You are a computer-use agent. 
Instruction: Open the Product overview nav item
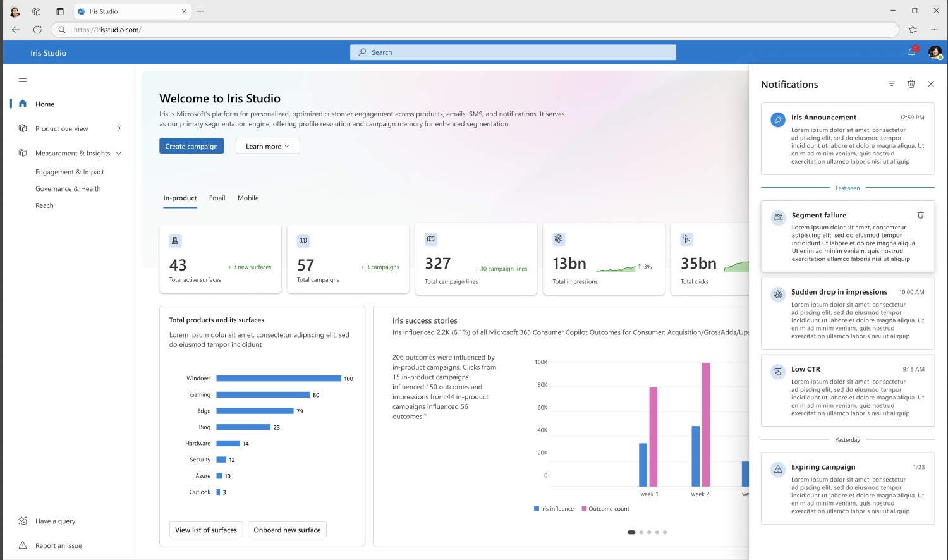click(62, 128)
